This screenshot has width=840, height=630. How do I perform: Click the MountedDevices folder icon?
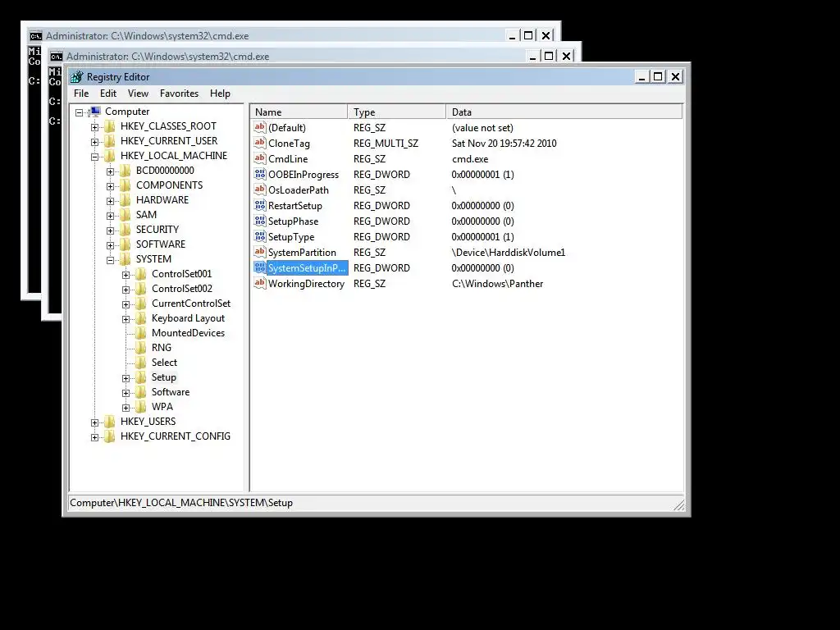(x=141, y=333)
